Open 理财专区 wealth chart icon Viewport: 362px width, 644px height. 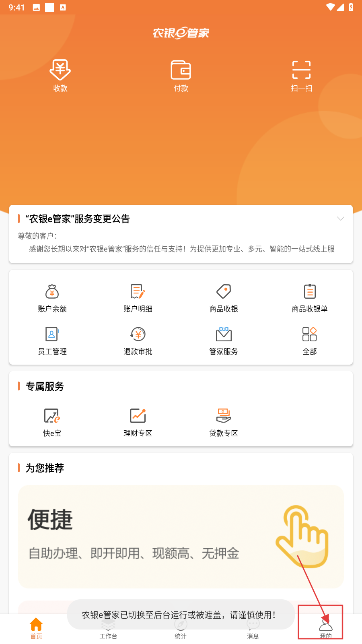coord(138,416)
